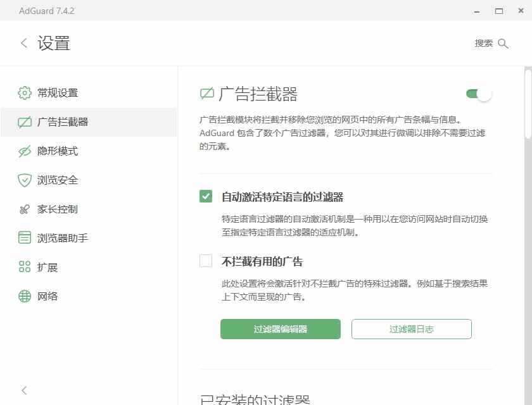Open 浏览安全 settings page
532x405 pixels.
[x=88, y=180]
